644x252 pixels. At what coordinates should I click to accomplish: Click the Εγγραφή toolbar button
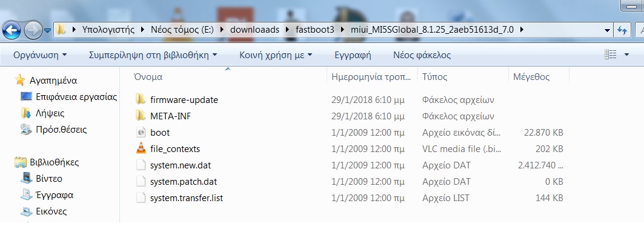(353, 55)
